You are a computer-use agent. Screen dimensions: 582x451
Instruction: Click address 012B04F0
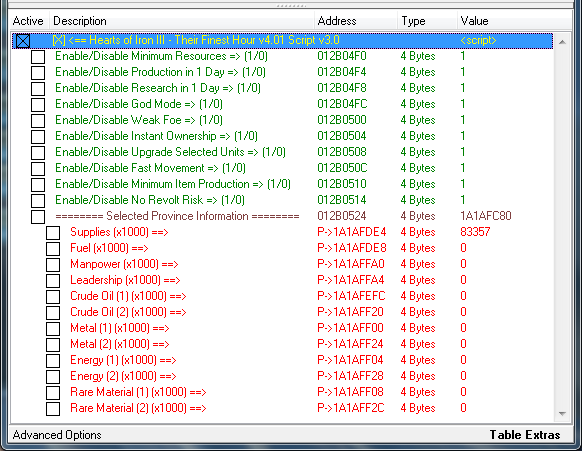click(x=342, y=56)
